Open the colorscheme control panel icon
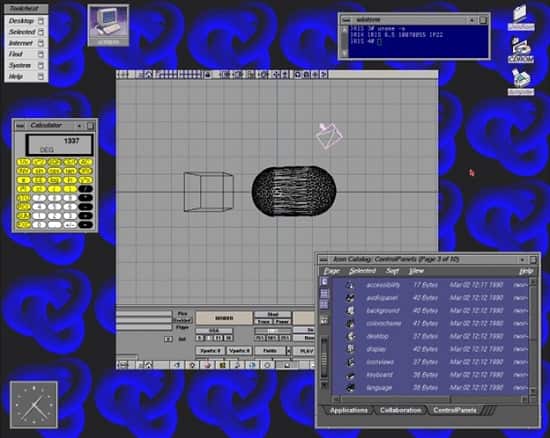 [350, 323]
